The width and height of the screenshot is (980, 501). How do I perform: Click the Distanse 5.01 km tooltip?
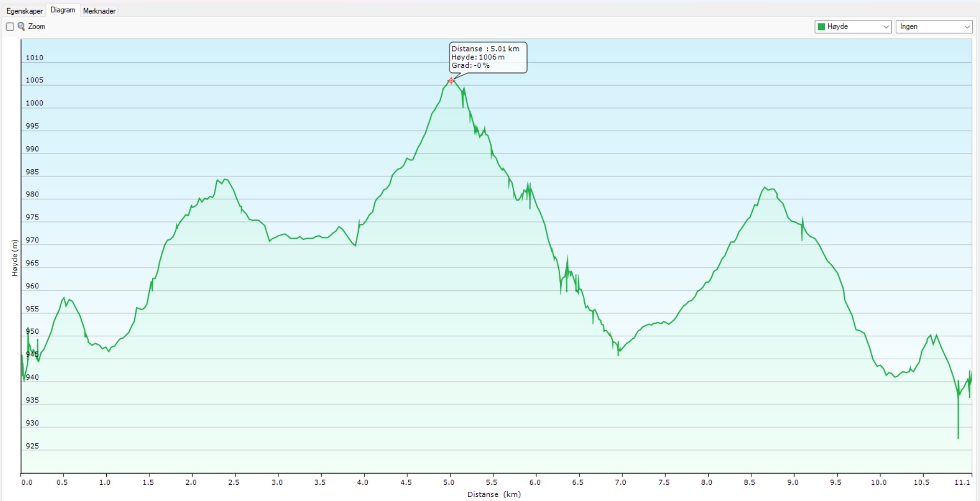488,57
